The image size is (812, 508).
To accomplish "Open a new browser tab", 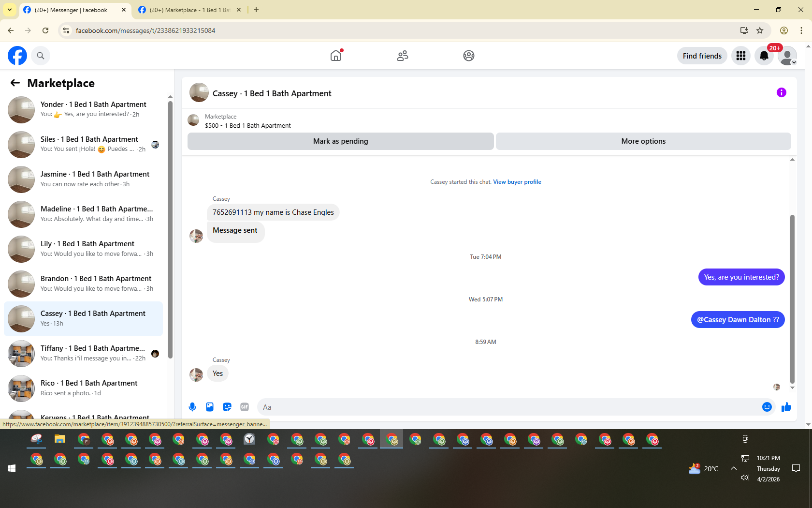I will 256,10.
